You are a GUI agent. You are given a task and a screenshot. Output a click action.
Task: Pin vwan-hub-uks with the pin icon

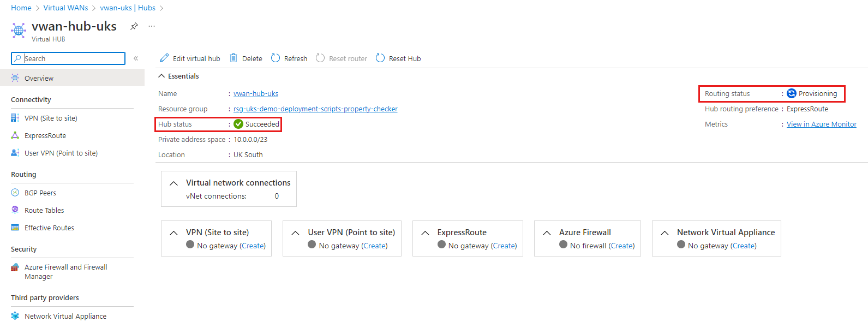click(134, 26)
